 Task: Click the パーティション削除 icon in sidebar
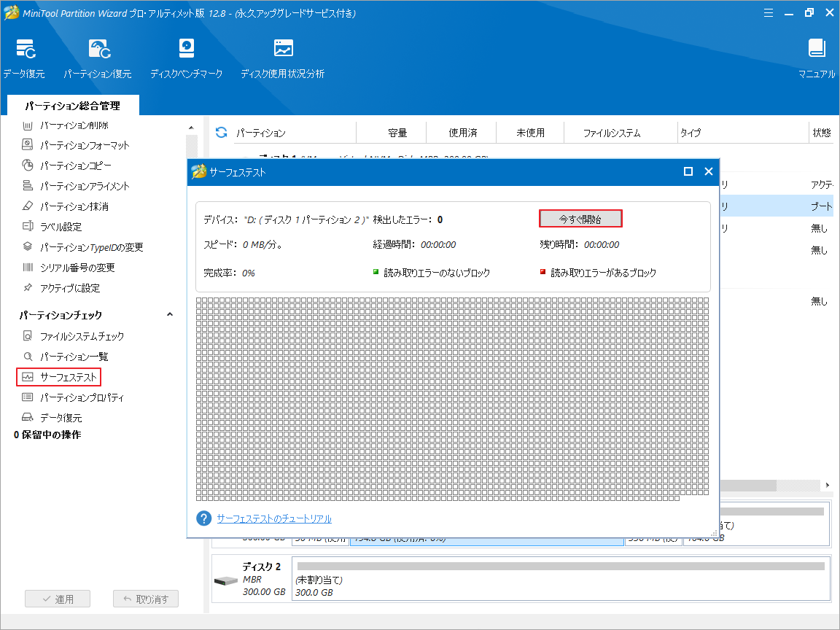(28, 125)
